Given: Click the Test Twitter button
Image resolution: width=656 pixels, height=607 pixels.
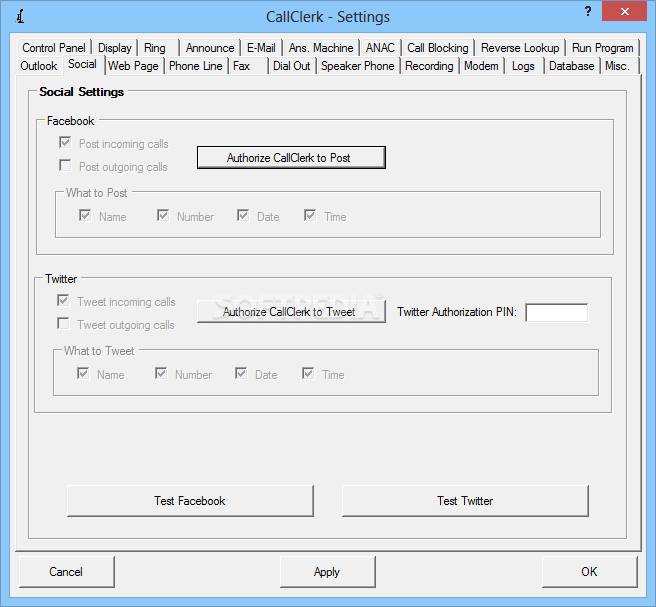Looking at the screenshot, I should (465, 501).
